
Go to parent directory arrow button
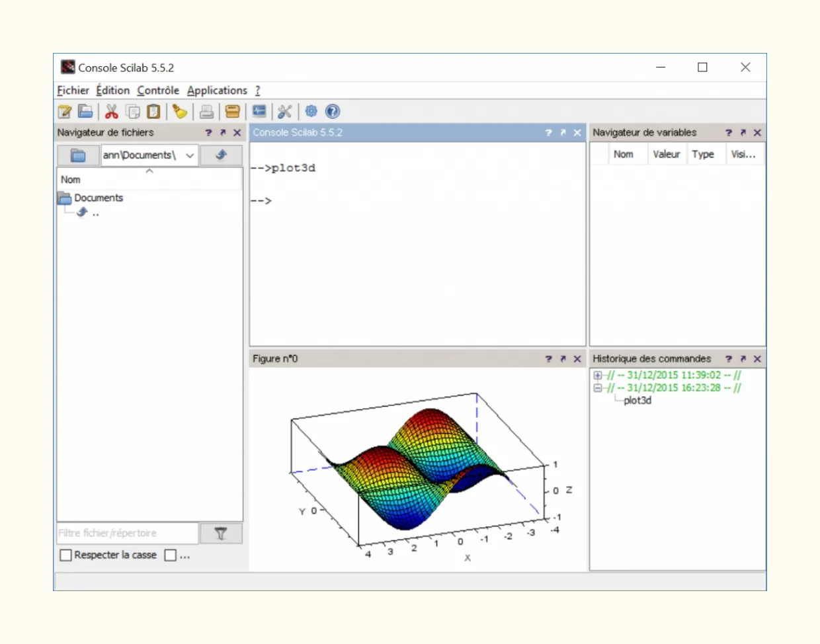[221, 155]
